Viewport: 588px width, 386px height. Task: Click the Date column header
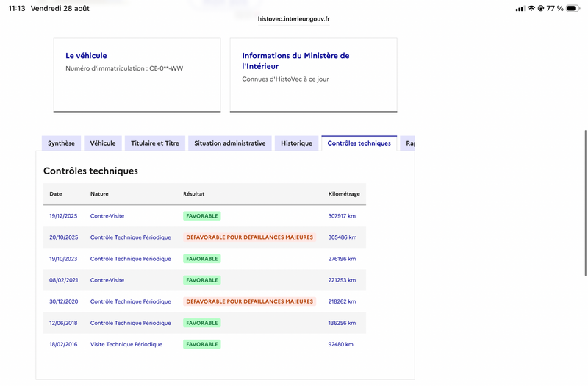(56, 194)
